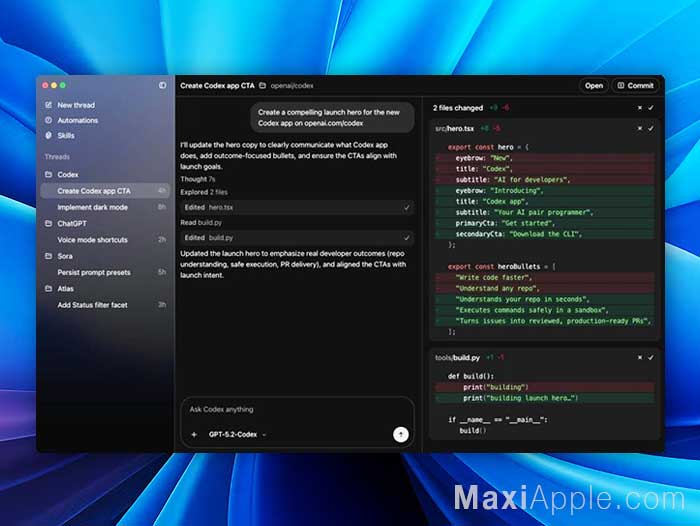Click the Threads section heading

click(57, 157)
